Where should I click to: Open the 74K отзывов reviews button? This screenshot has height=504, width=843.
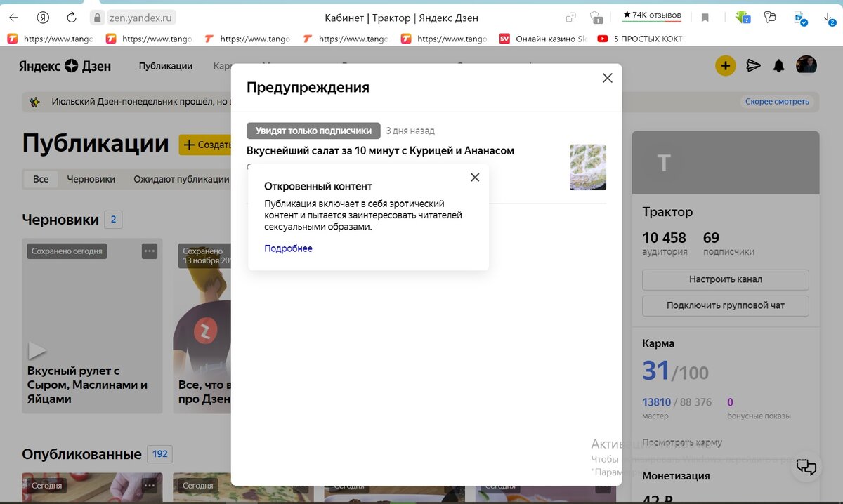pyautogui.click(x=652, y=15)
